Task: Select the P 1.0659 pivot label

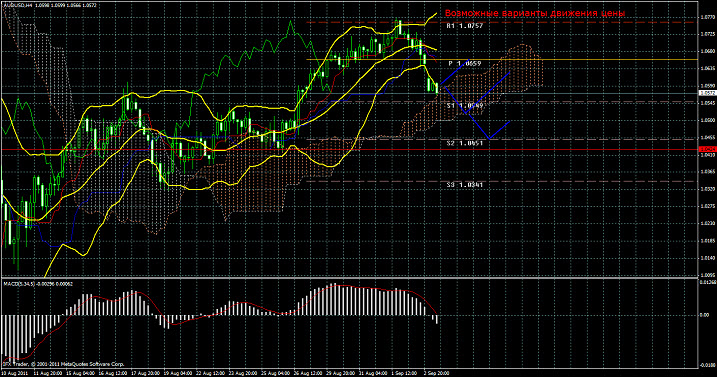Action: (x=465, y=64)
